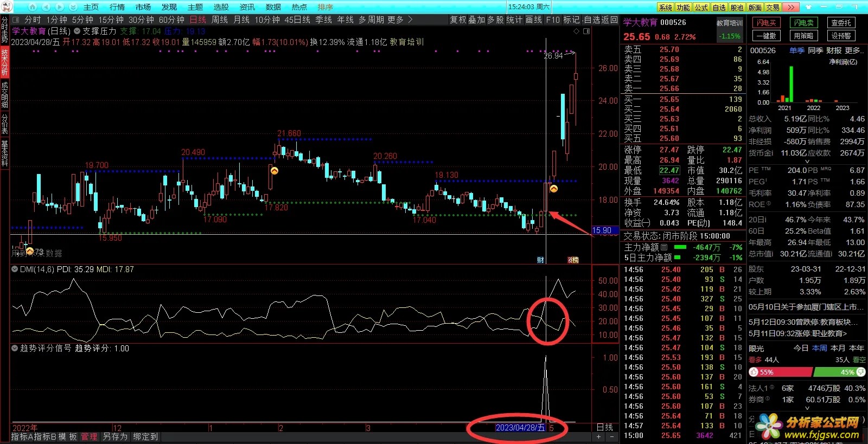Select the 单季 single-quarter view
Image resolution: width=868 pixels, height=444 pixels.
[x=797, y=50]
